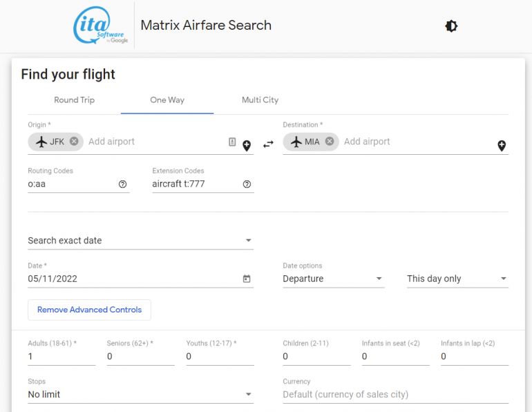The width and height of the screenshot is (532, 412).
Task: Toggle the dark mode brightness icon
Action: point(451,26)
